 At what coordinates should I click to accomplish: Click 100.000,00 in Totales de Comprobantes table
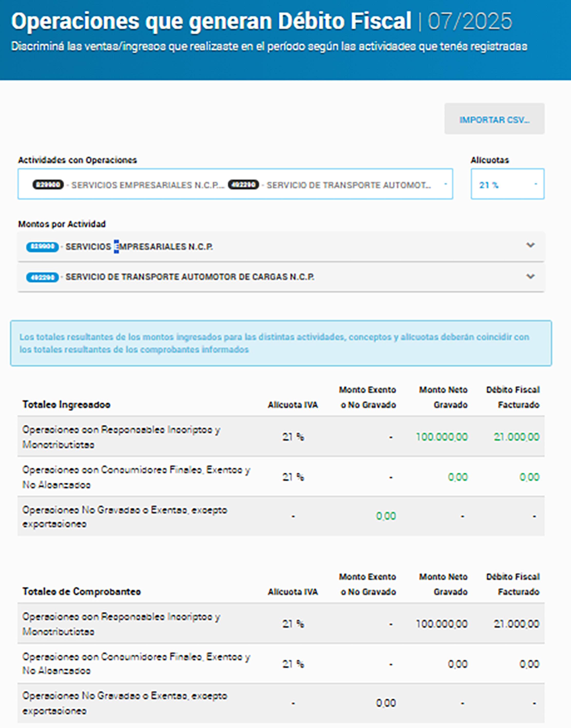coord(442,624)
